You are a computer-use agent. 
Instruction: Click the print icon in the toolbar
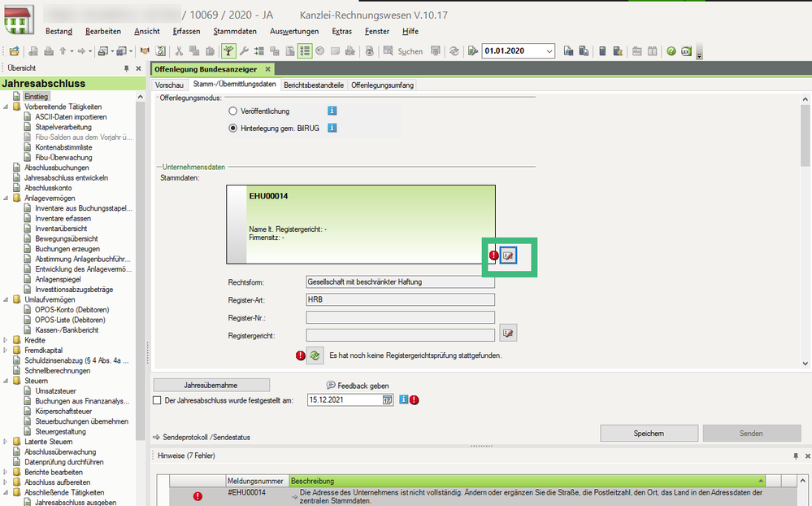pyautogui.click(x=48, y=50)
